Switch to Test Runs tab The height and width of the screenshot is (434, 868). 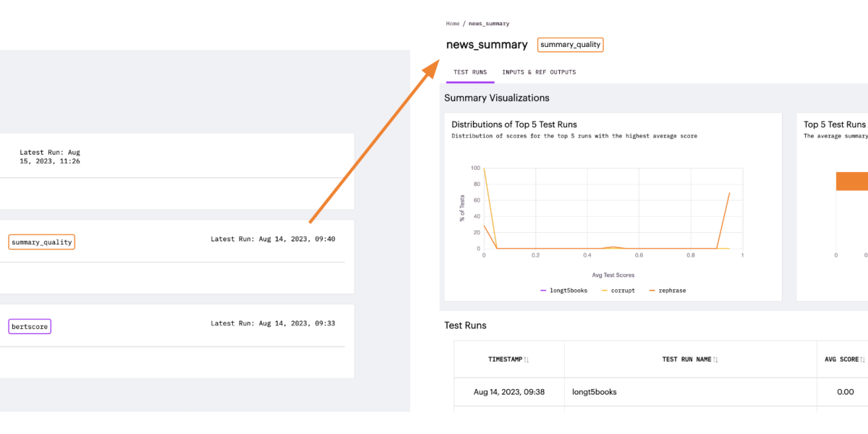tap(470, 72)
